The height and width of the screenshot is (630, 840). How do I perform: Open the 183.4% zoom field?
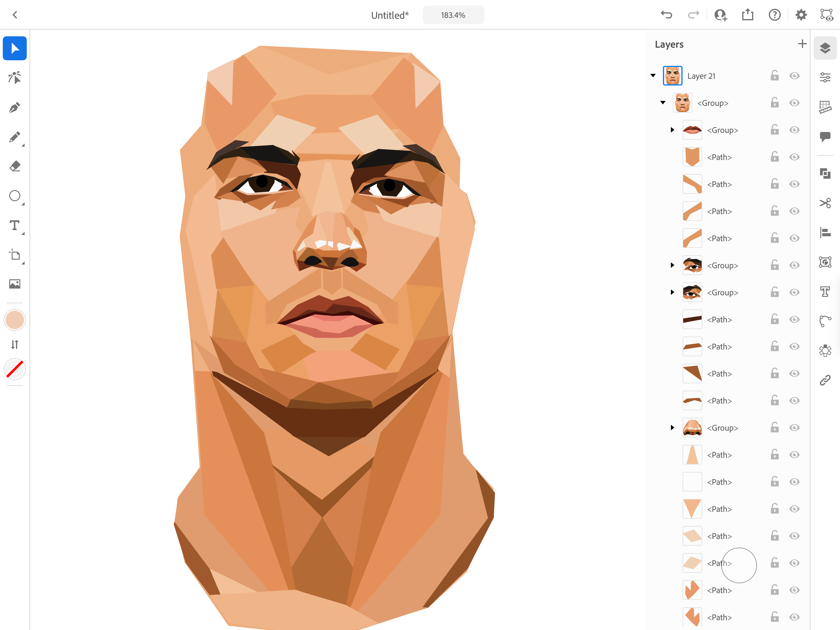[453, 15]
